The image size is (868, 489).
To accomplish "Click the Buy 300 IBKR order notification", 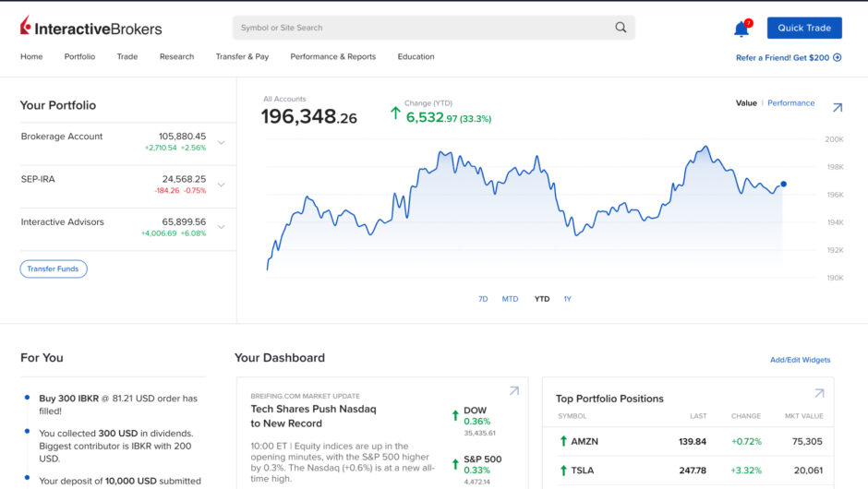I will [x=118, y=404].
